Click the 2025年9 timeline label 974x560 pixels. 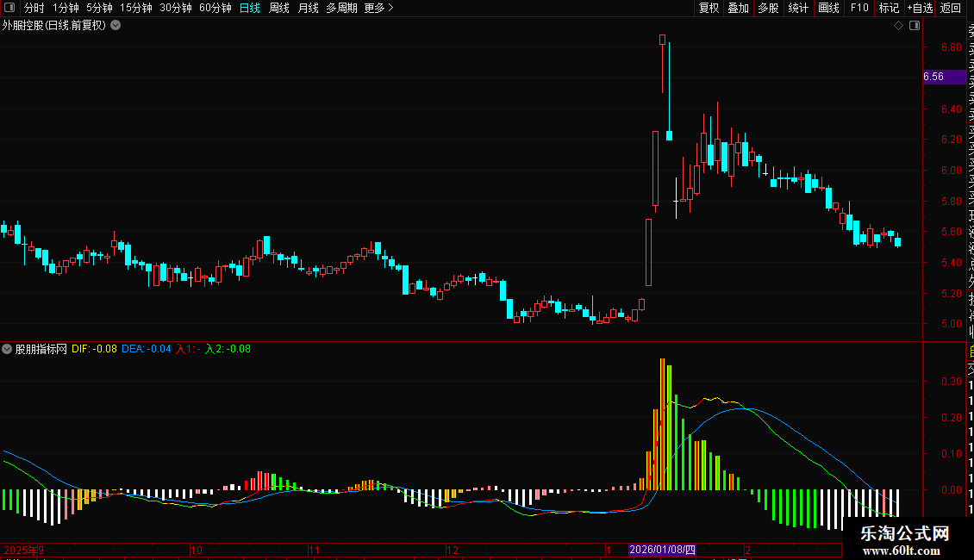coord(23,550)
